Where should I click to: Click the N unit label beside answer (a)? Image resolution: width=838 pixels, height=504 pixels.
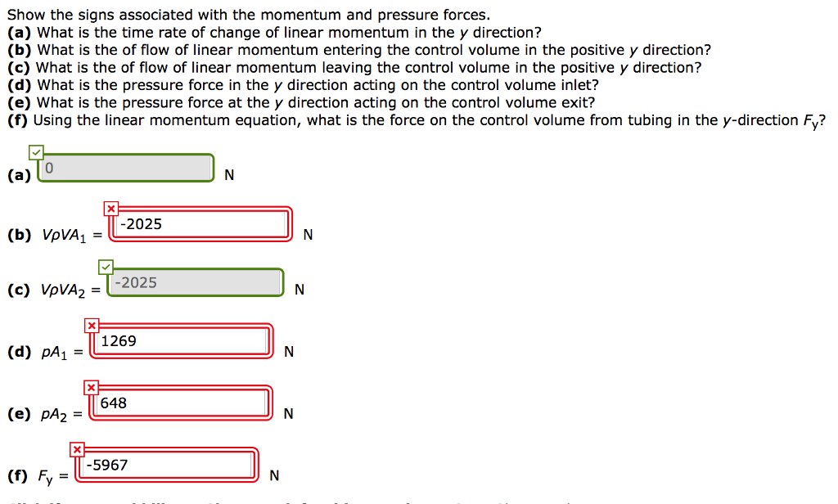pos(229,175)
